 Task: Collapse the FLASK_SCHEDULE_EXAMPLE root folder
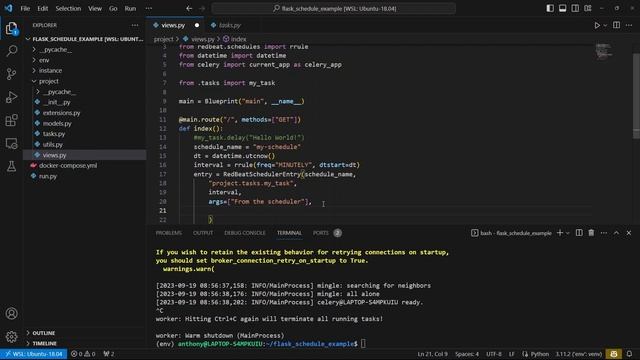point(84,39)
